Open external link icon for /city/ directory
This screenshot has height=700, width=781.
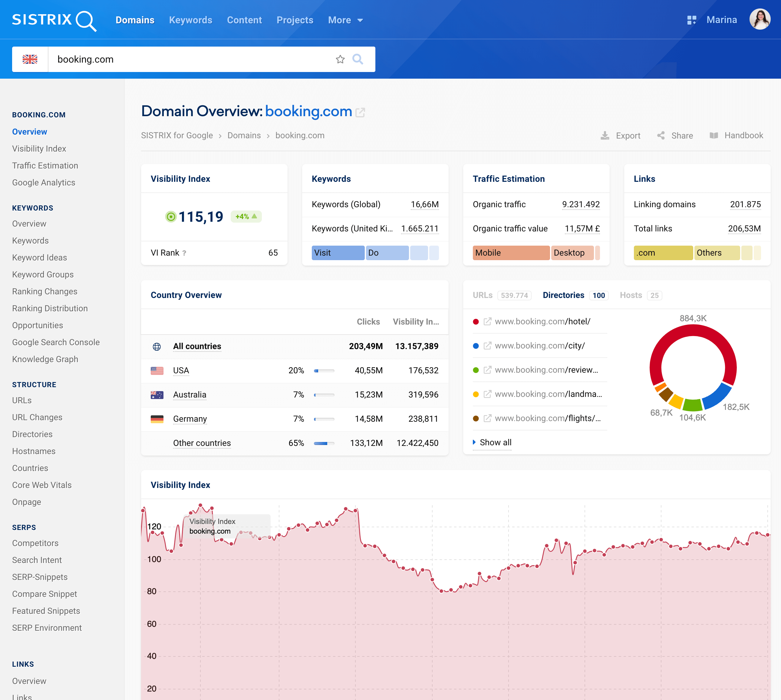(x=487, y=346)
